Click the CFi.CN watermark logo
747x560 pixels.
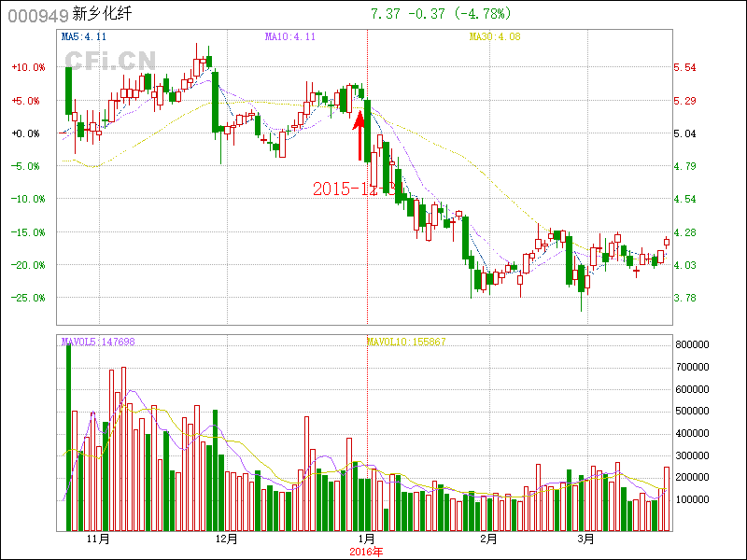click(x=109, y=61)
